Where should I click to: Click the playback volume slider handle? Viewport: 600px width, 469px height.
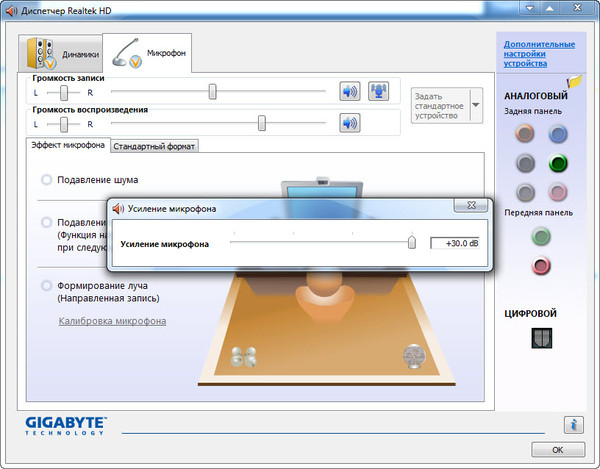(x=262, y=123)
